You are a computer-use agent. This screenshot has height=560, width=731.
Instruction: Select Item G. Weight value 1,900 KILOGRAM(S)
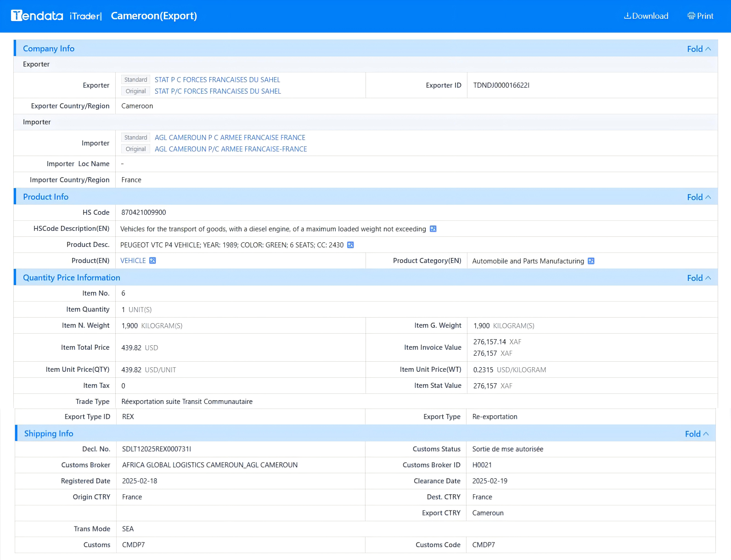504,325
